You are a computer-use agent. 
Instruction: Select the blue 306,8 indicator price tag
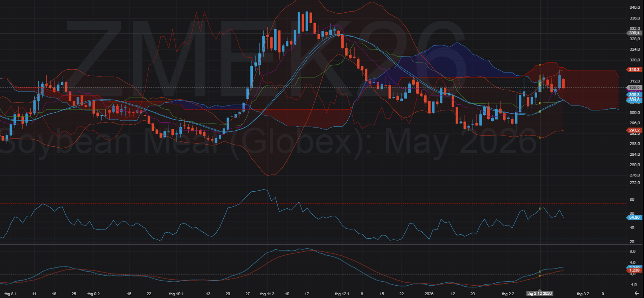[x=634, y=95]
